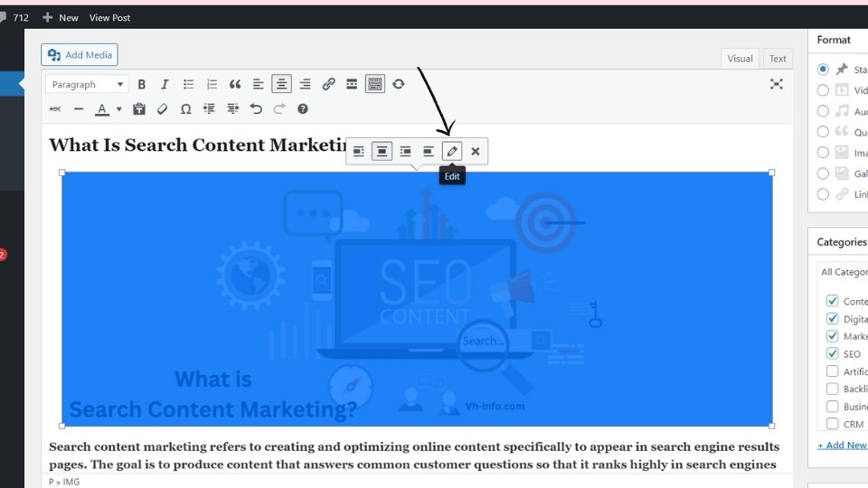Screen dimensions: 868x488
Task: Uncheck the SEO category checkbox
Action: (x=832, y=353)
